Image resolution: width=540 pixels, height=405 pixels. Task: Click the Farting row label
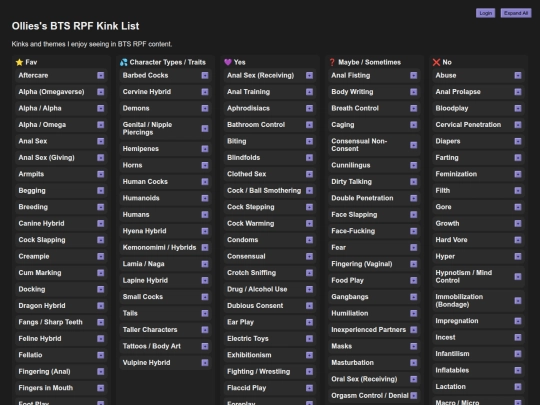click(447, 158)
